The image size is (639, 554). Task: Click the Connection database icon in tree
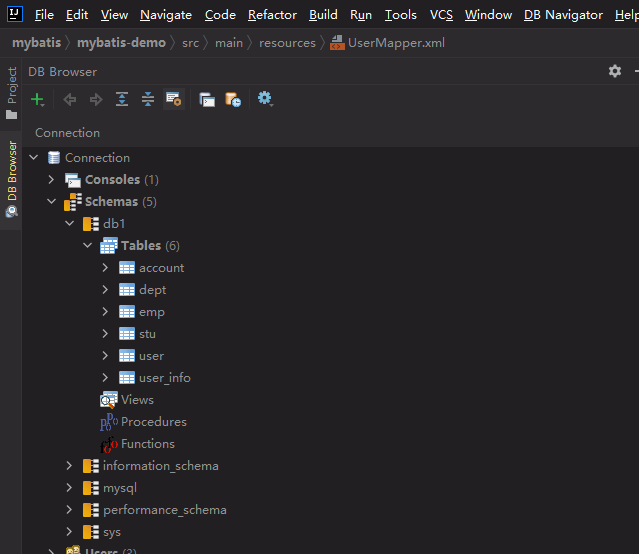coord(54,158)
